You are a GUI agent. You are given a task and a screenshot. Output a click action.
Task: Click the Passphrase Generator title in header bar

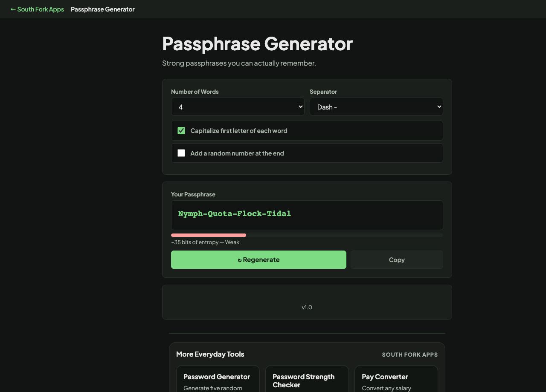(103, 9)
